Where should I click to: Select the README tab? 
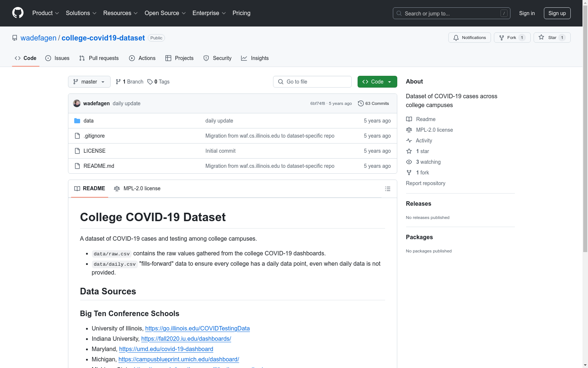[x=90, y=188]
